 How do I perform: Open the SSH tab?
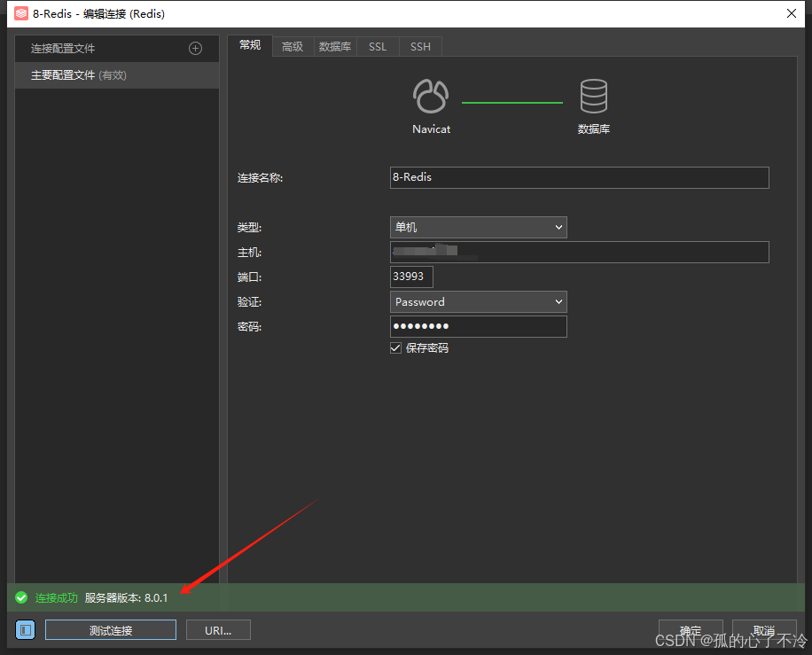(420, 47)
